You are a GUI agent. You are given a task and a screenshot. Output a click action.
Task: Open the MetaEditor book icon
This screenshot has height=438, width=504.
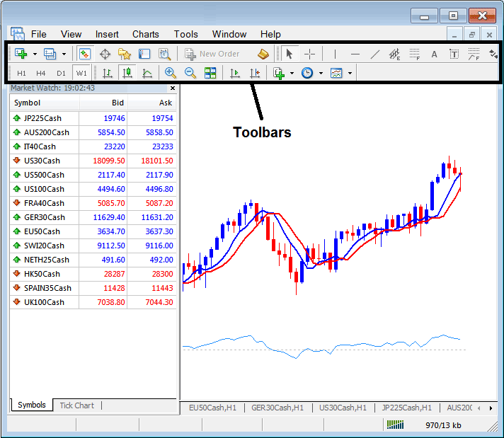[x=263, y=54]
